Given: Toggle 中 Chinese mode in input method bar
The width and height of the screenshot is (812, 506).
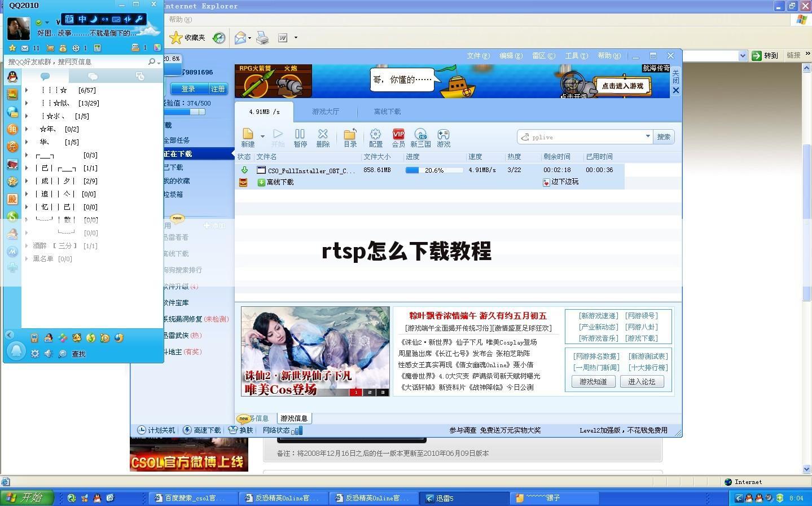Looking at the screenshot, I should point(82,19).
